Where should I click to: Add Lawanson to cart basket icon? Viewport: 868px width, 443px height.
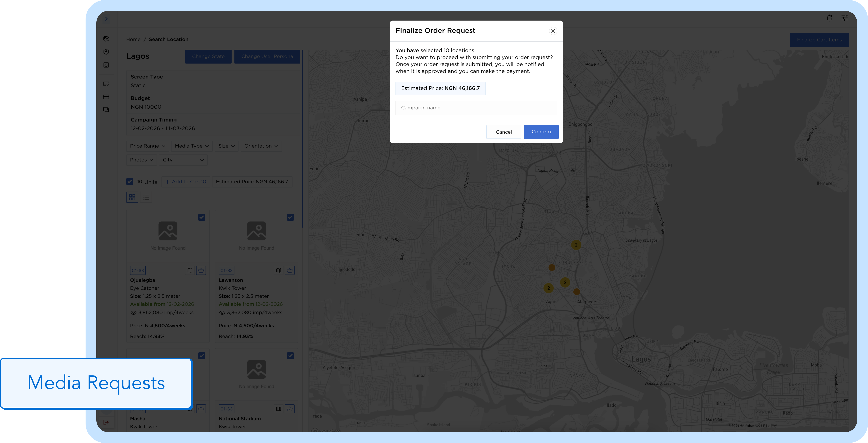click(x=290, y=270)
